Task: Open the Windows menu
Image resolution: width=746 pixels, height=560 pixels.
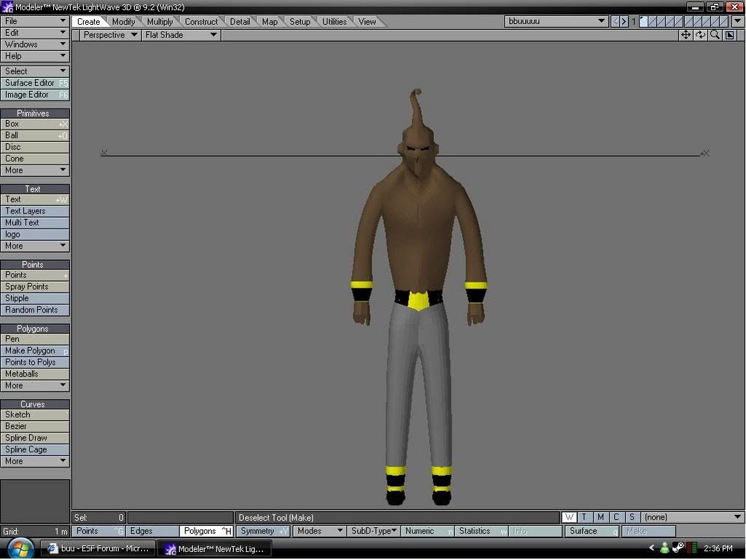Action: tap(35, 44)
